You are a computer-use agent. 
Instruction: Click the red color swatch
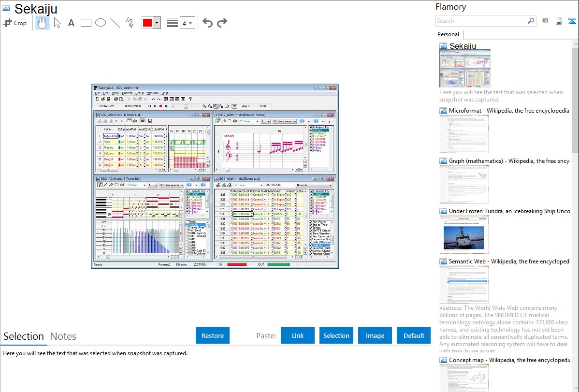(147, 23)
